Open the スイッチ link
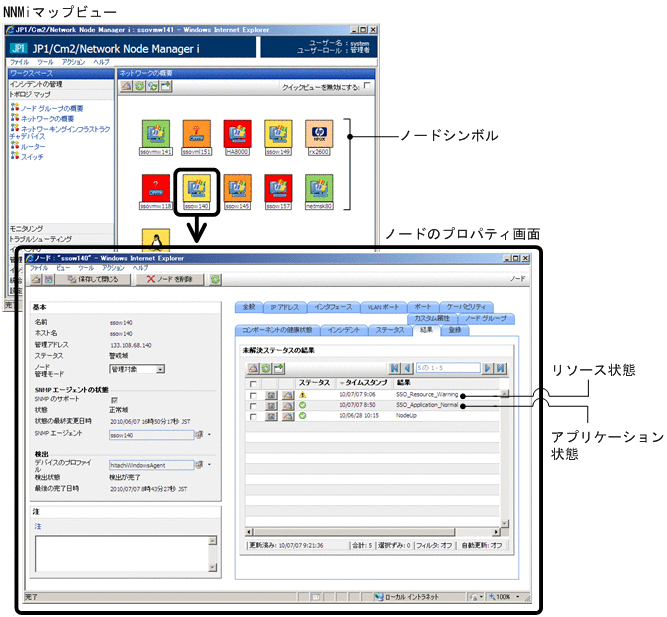This screenshot has height=617, width=667. 32,157
